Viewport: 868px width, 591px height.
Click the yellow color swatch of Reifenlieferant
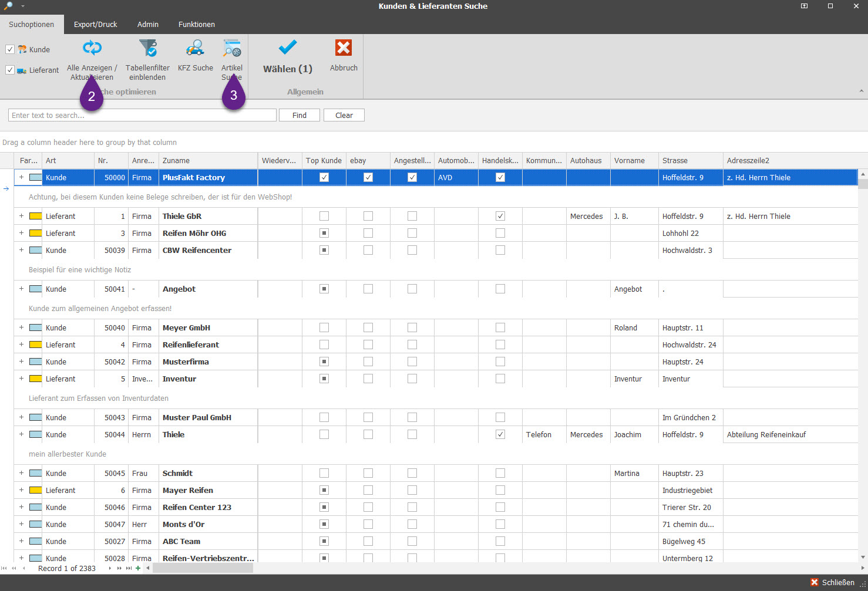pyautogui.click(x=35, y=345)
